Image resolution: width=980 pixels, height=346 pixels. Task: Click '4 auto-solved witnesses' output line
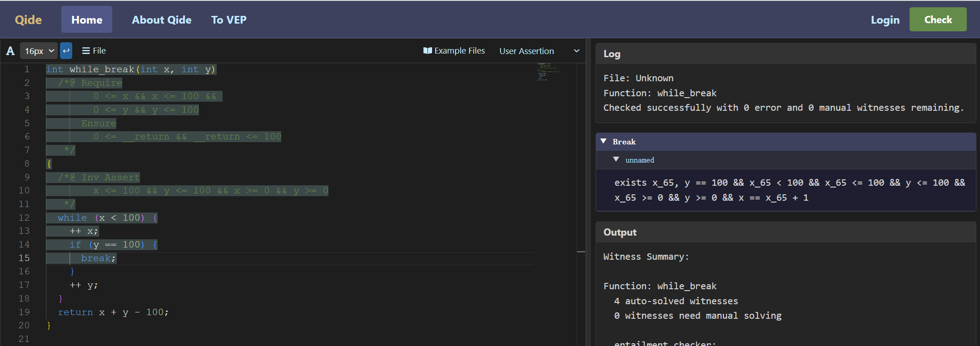[x=676, y=301]
